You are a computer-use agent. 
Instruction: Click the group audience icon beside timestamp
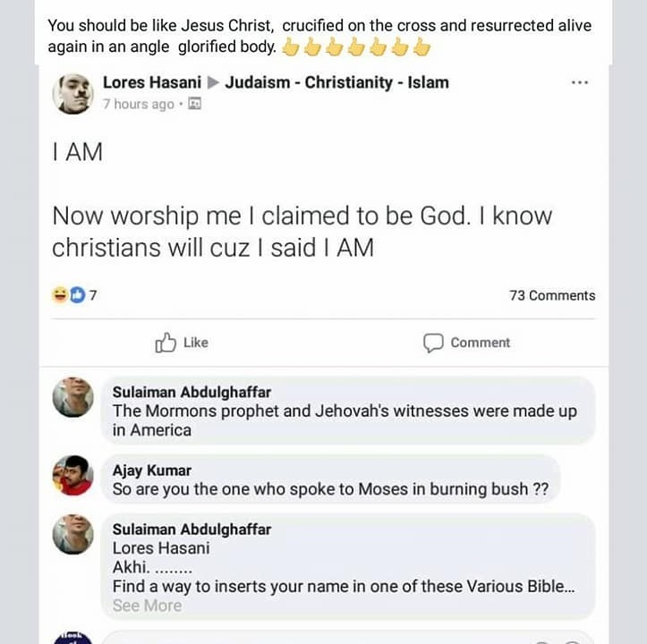point(194,104)
